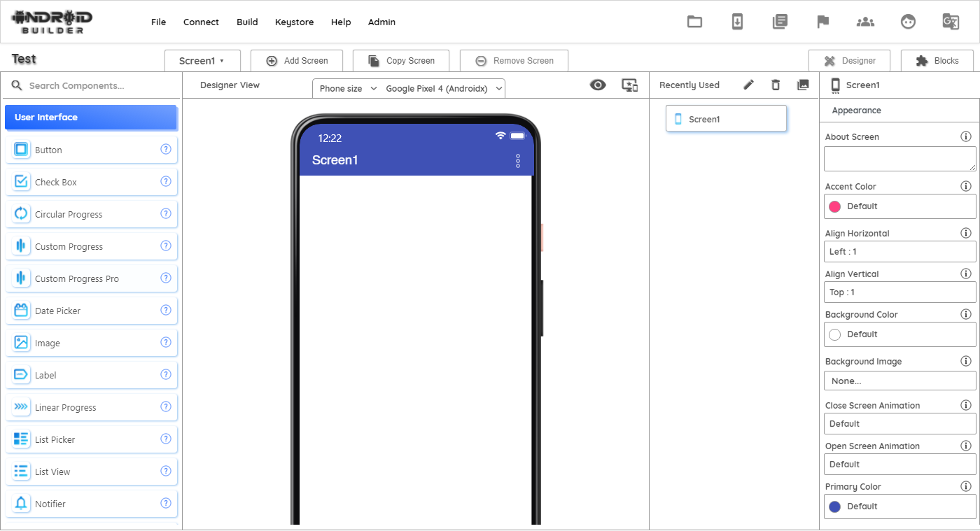Open the Screen1 screen selector dropdown
The width and height of the screenshot is (980, 531).
tap(202, 60)
